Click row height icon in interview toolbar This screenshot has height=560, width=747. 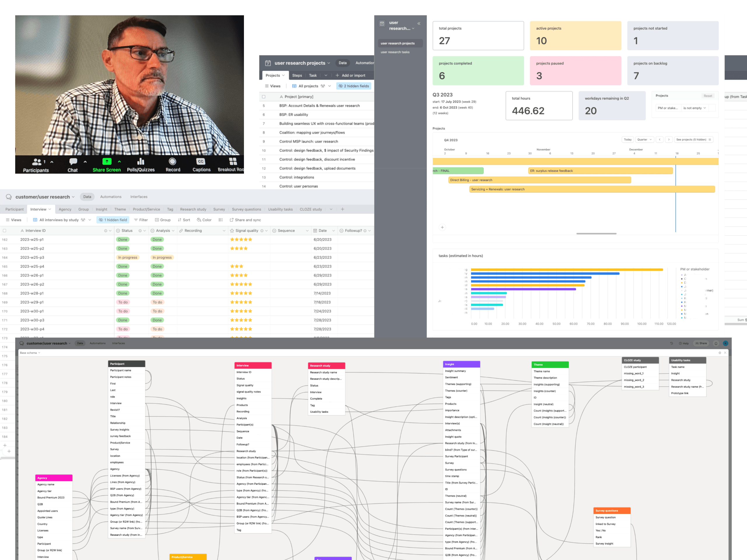coord(221,220)
